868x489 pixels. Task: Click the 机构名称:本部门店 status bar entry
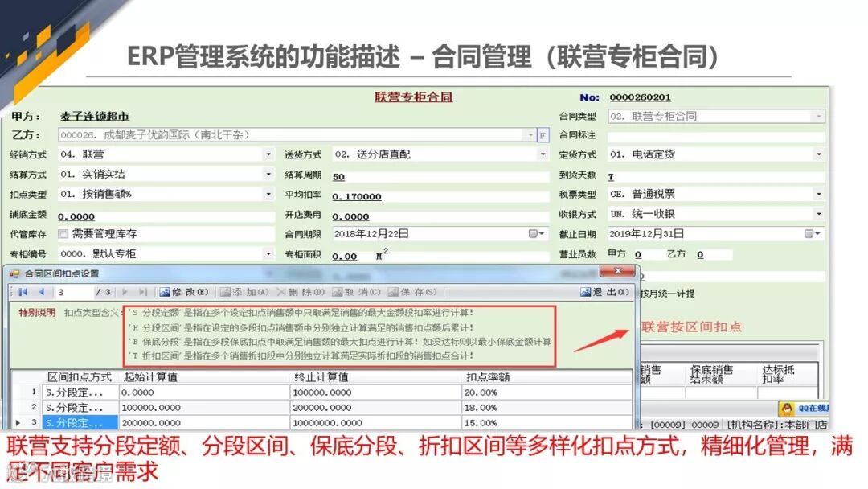click(776, 425)
